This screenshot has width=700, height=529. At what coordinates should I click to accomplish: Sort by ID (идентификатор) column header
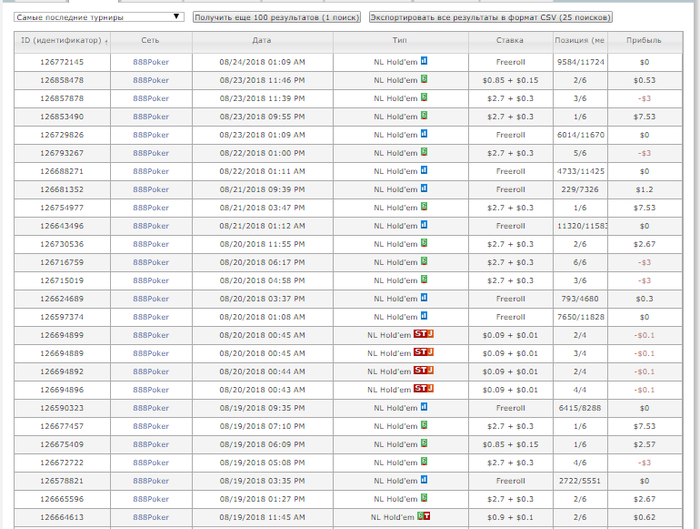[x=62, y=41]
